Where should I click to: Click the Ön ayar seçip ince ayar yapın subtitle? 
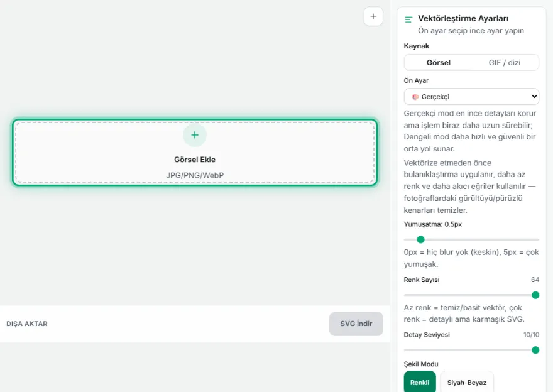pyautogui.click(x=471, y=31)
